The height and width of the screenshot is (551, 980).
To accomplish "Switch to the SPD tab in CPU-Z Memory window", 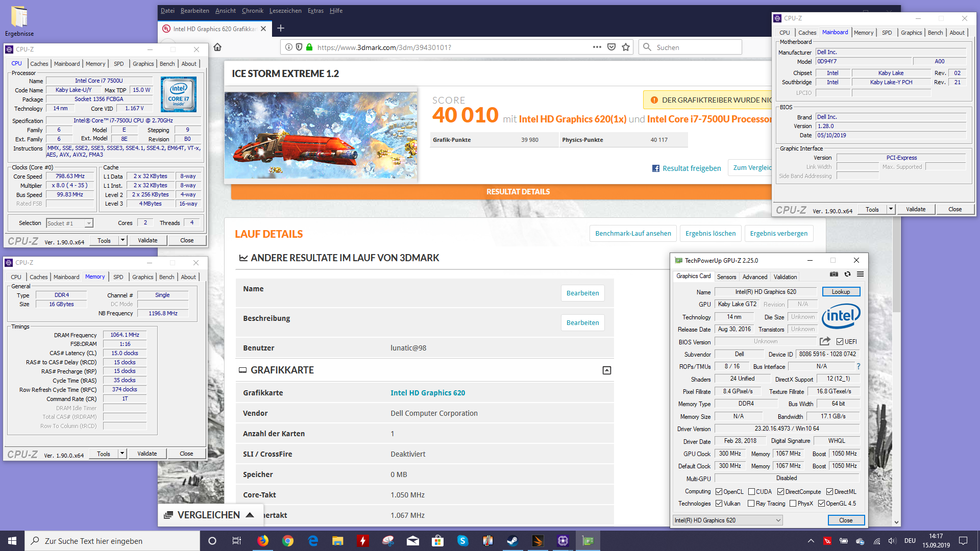I will [118, 277].
